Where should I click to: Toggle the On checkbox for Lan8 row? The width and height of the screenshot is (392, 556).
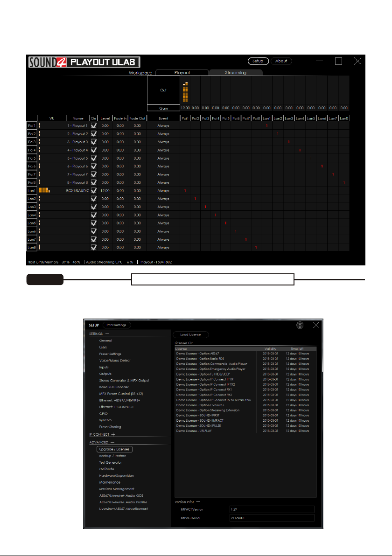[94, 248]
